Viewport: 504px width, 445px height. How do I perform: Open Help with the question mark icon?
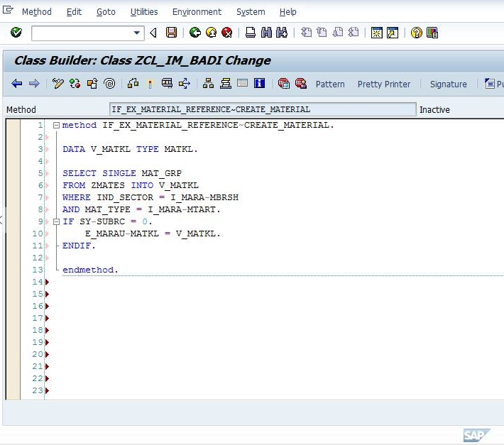coord(416,33)
